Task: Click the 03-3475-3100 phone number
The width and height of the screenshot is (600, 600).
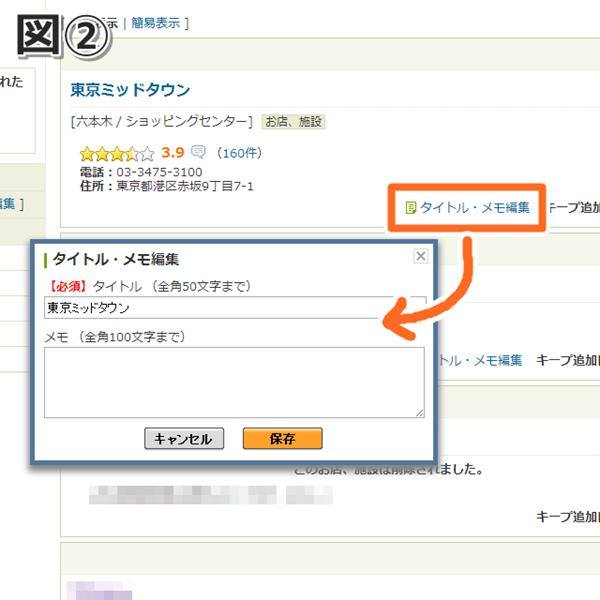Action: pyautogui.click(x=159, y=172)
